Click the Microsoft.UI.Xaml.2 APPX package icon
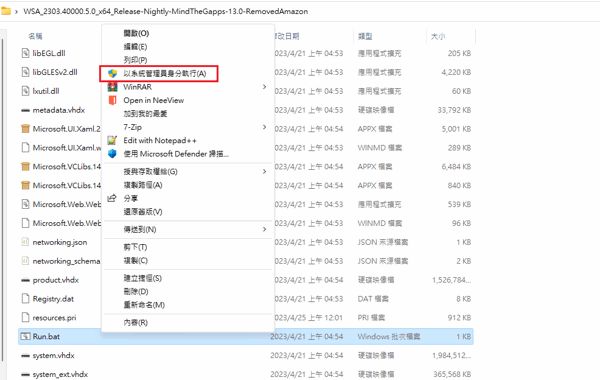This screenshot has height=380, width=600. pos(25,129)
